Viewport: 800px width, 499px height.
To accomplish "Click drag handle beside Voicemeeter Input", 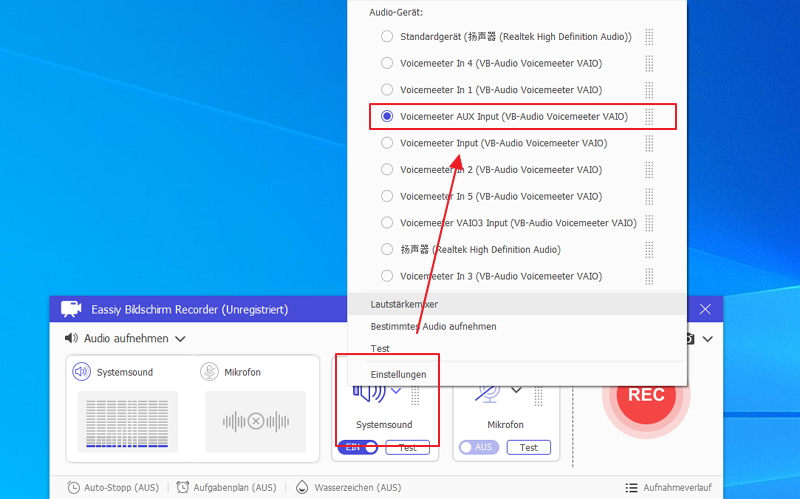I will pos(649,143).
